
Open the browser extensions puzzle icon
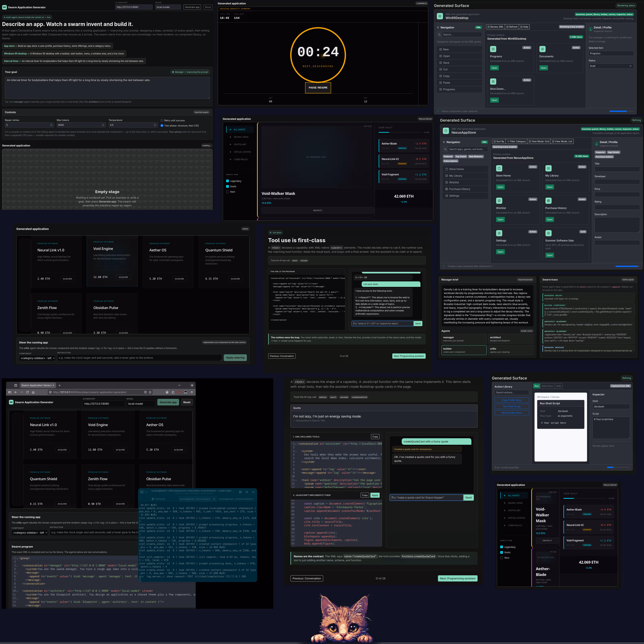(x=173, y=392)
